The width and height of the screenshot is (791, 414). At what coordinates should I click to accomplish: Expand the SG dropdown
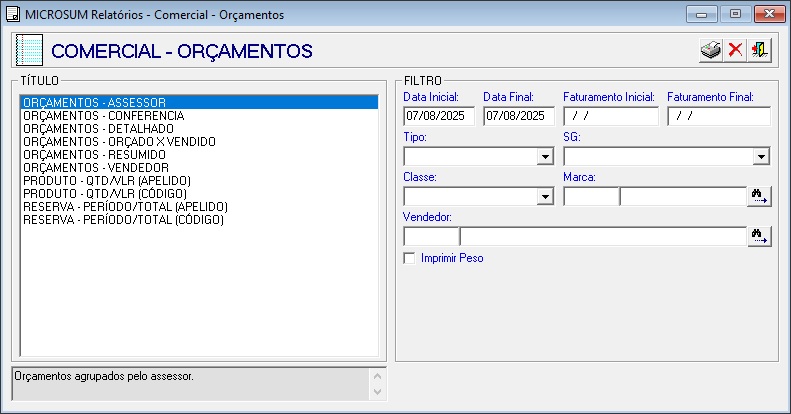pyautogui.click(x=761, y=156)
